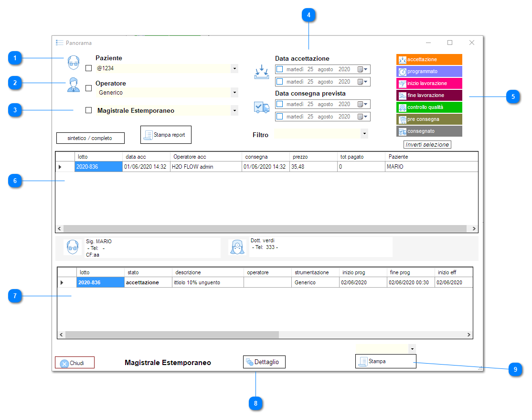
Task: Enable the Operatore filter checkbox
Action: pyautogui.click(x=88, y=88)
